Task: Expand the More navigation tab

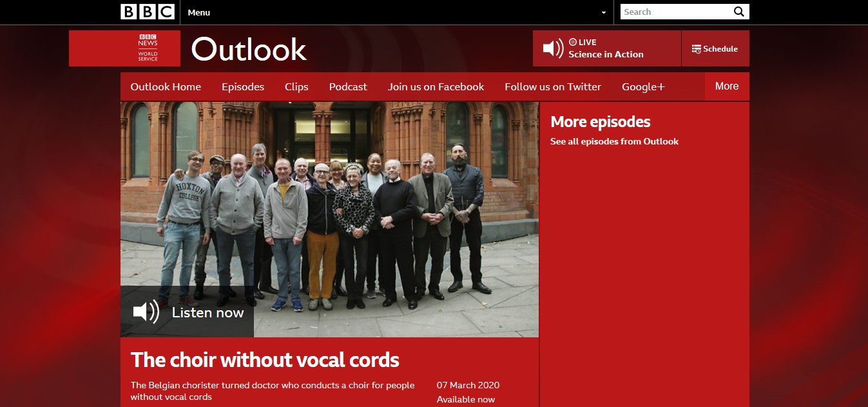Action: click(x=727, y=86)
